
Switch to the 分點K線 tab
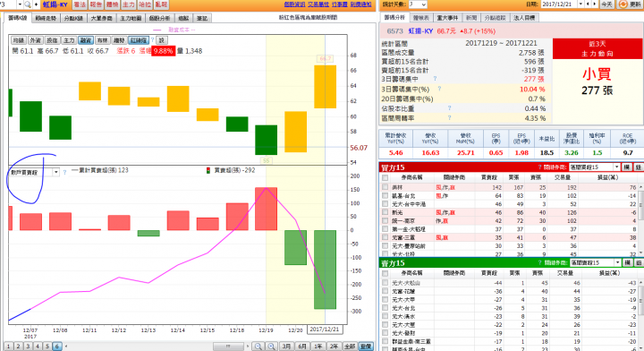73,18
